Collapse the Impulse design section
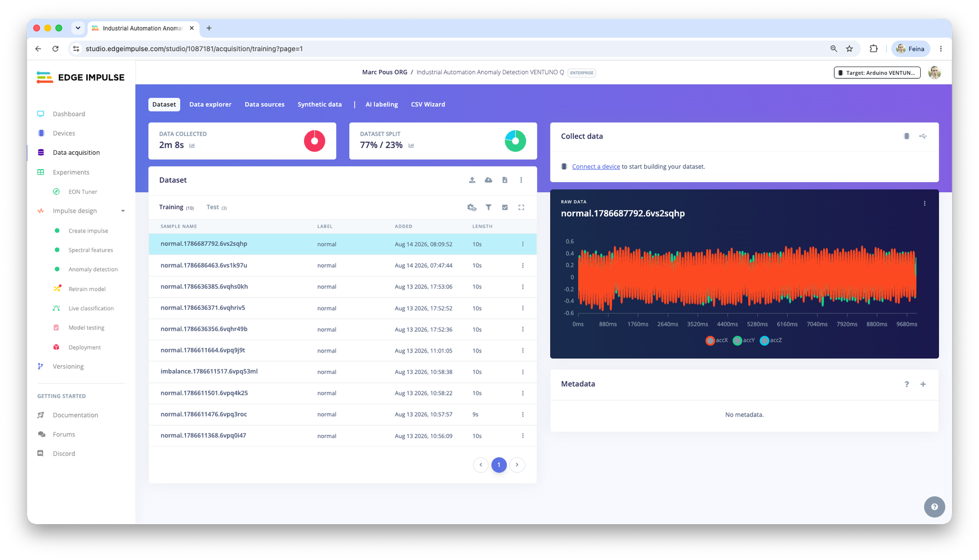979x560 pixels. 123,211
